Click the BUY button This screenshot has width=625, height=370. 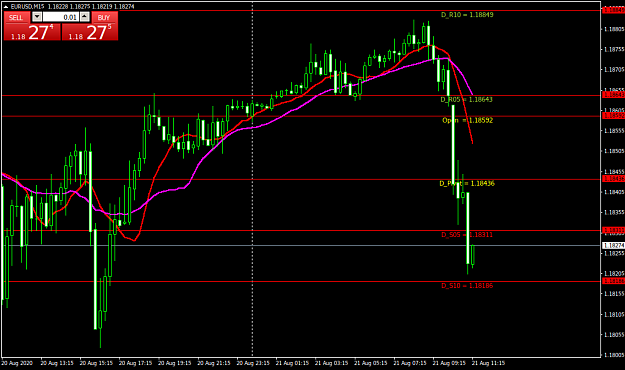tap(104, 18)
